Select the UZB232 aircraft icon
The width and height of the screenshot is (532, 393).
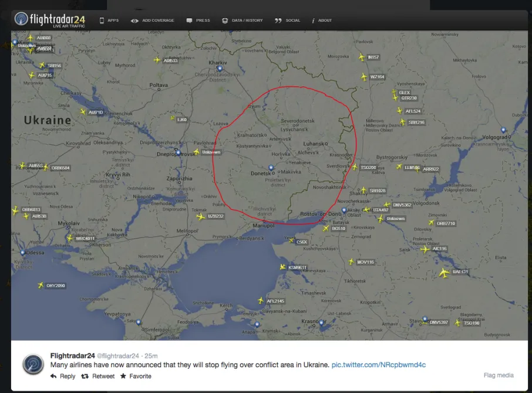[x=200, y=216]
